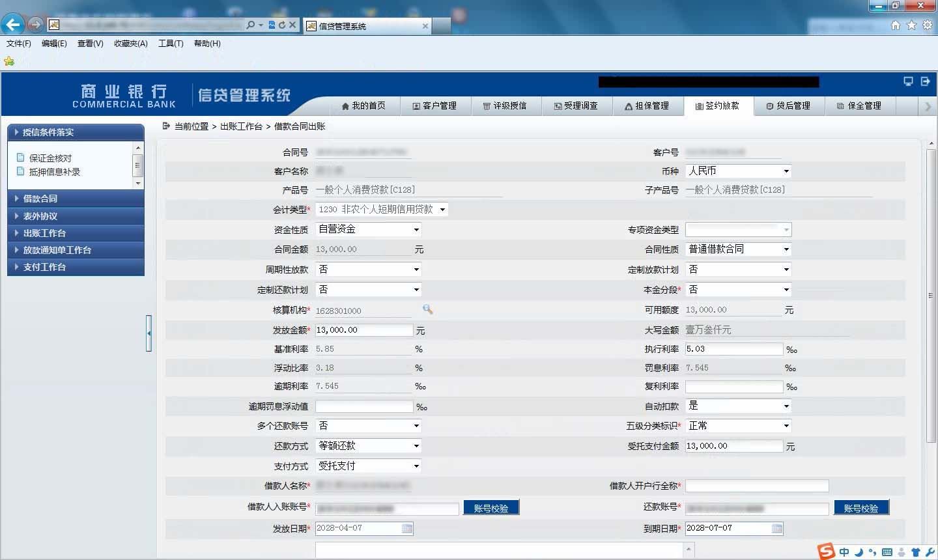Switch to the 保全管理 tab
Viewport: 938px width, 560px height.
[859, 105]
